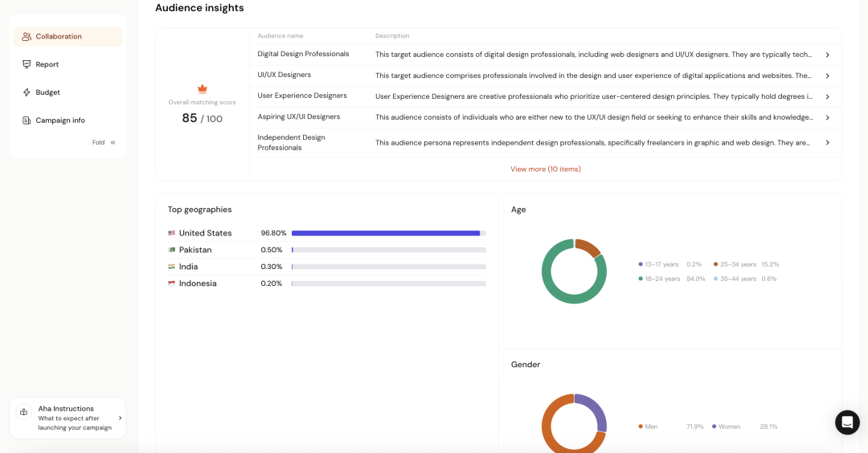The width and height of the screenshot is (868, 453).
Task: Select Campaign info in the sidebar
Action: coord(60,120)
